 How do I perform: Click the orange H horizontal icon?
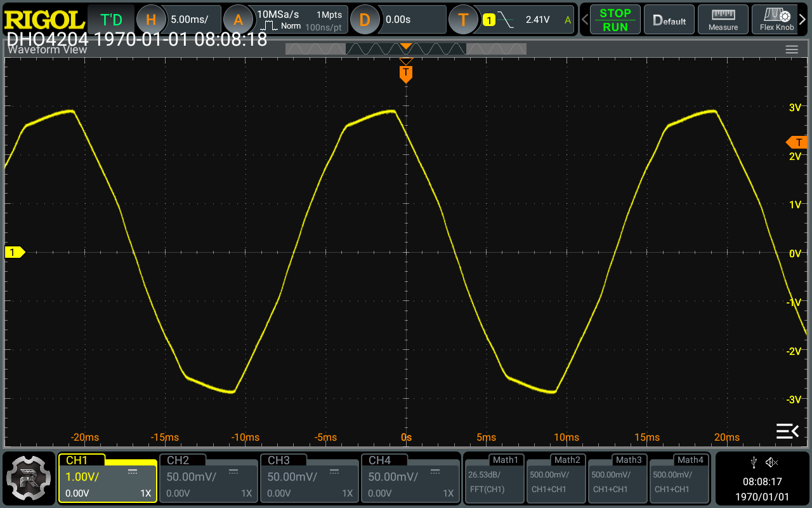point(150,20)
